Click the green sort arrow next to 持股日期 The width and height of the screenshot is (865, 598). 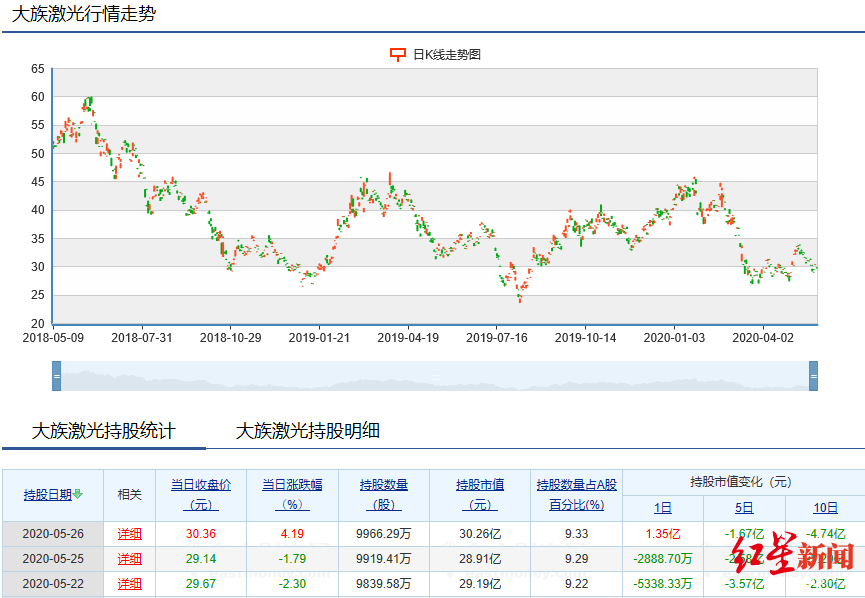click(x=78, y=494)
